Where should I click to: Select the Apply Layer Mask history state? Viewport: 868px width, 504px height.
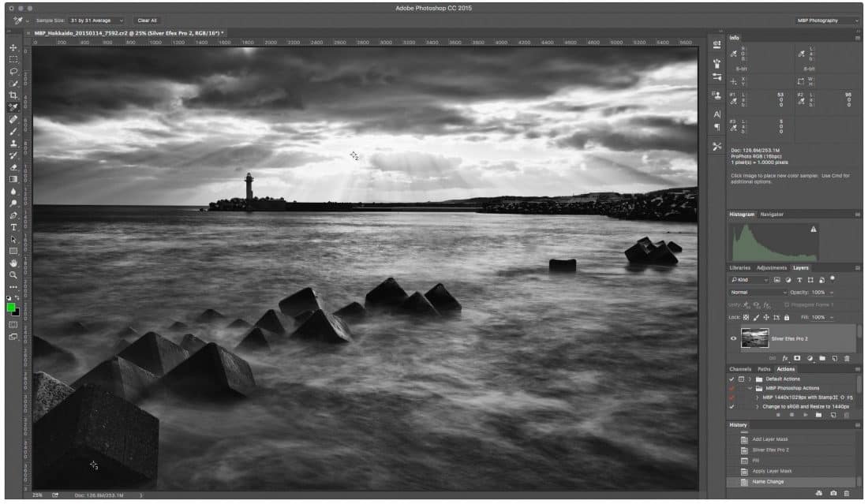pos(771,470)
